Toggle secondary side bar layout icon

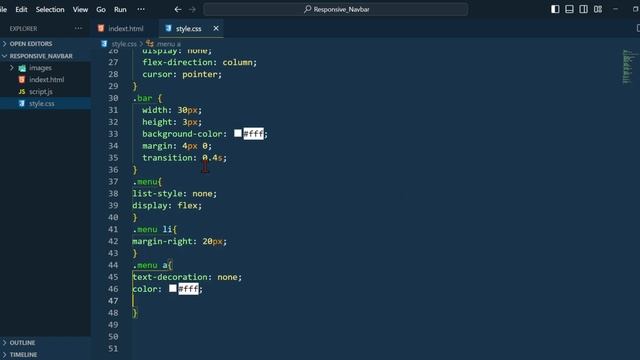pos(583,9)
